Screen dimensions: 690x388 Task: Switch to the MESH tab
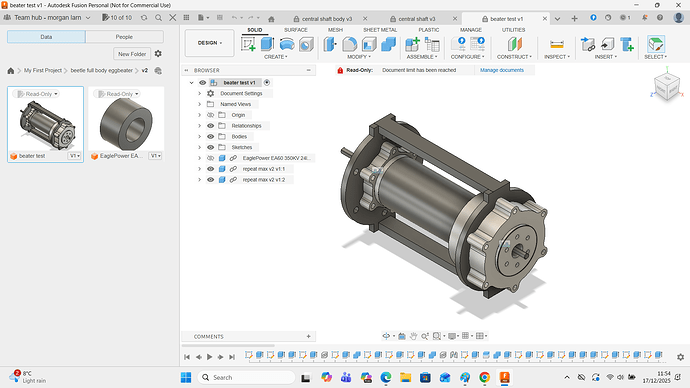[335, 30]
